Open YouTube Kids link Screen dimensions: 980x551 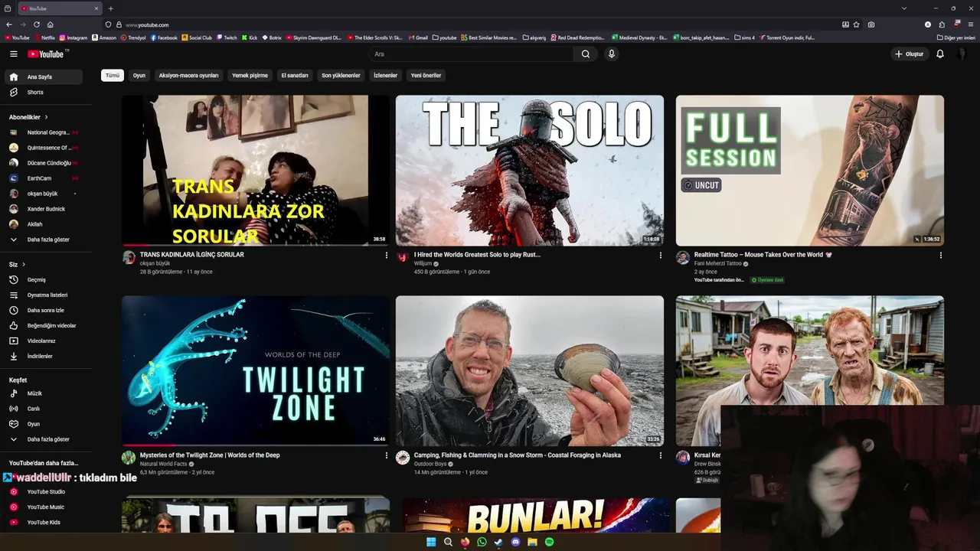click(43, 522)
